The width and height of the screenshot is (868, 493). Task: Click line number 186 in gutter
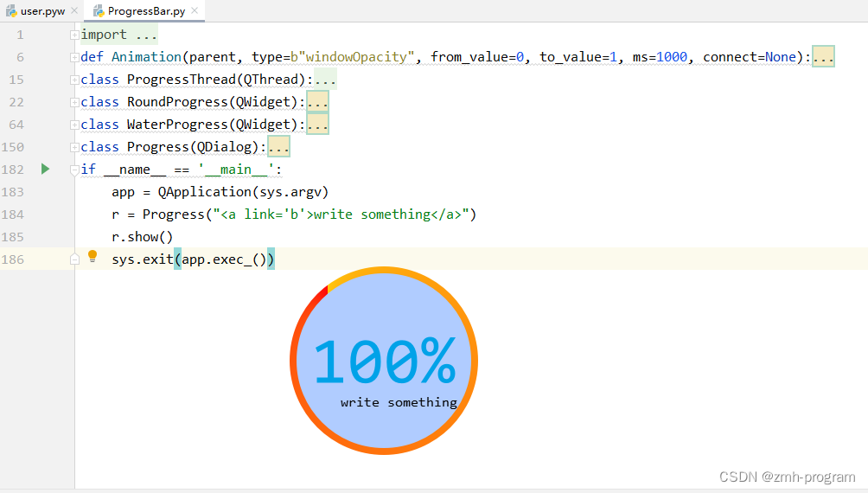point(13,259)
